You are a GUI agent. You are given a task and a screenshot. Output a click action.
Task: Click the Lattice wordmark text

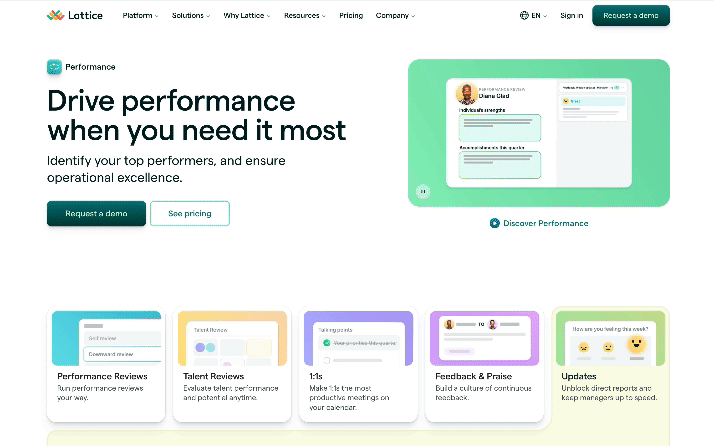[85, 15]
